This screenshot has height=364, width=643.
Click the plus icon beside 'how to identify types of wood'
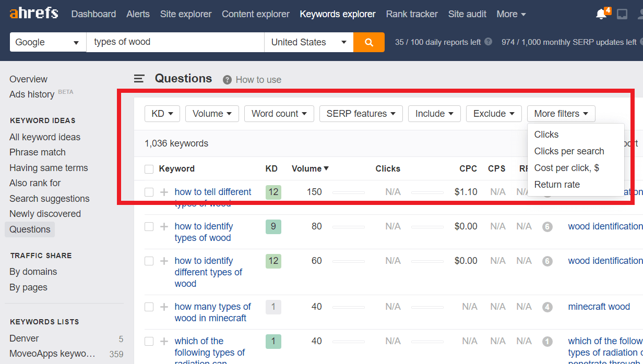tap(164, 226)
